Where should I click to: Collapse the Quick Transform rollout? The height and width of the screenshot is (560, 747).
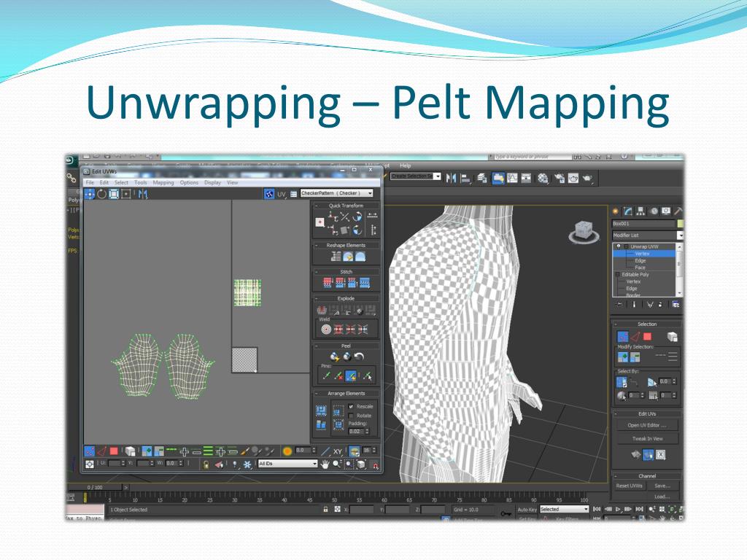[346, 205]
